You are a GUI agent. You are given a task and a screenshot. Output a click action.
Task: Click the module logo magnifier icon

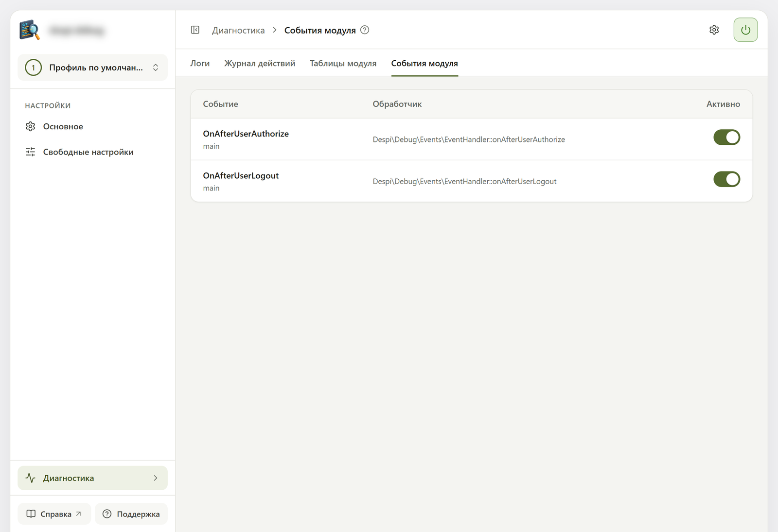[30, 30]
